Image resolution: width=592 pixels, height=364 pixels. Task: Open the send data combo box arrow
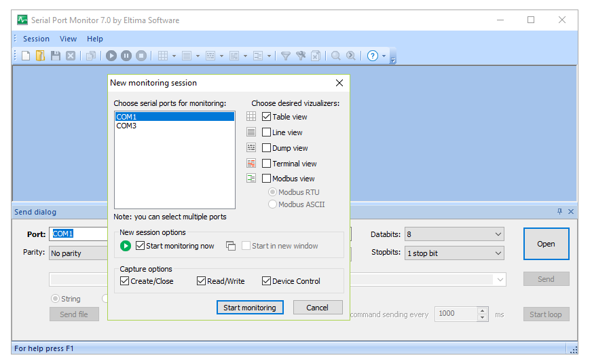[500, 280]
